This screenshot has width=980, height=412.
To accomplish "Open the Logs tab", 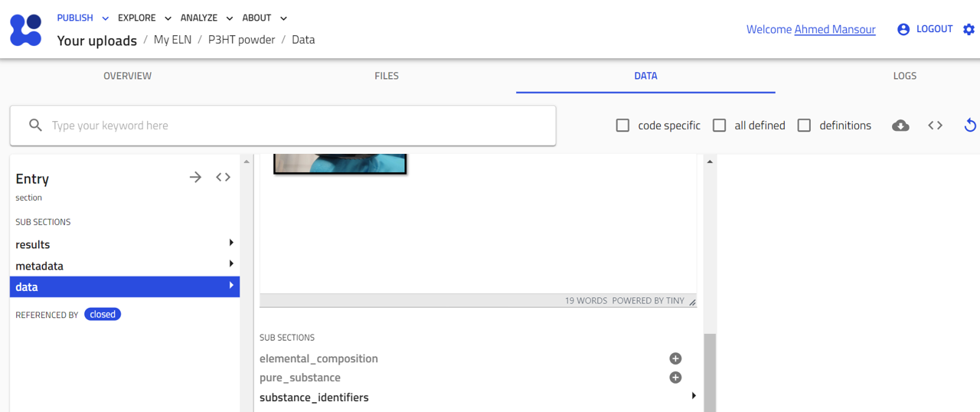I will tap(904, 76).
